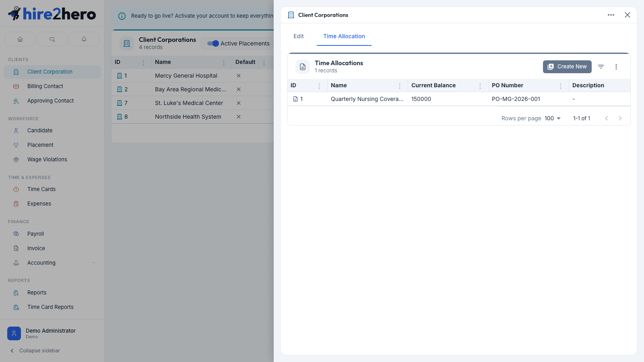The height and width of the screenshot is (362, 644).
Task: Click the Reports icon in sidebar
Action: [16, 293]
